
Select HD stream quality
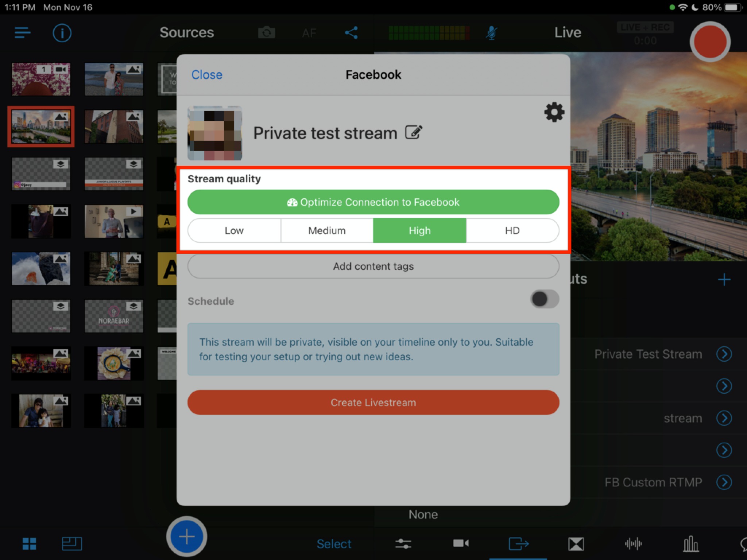point(512,231)
